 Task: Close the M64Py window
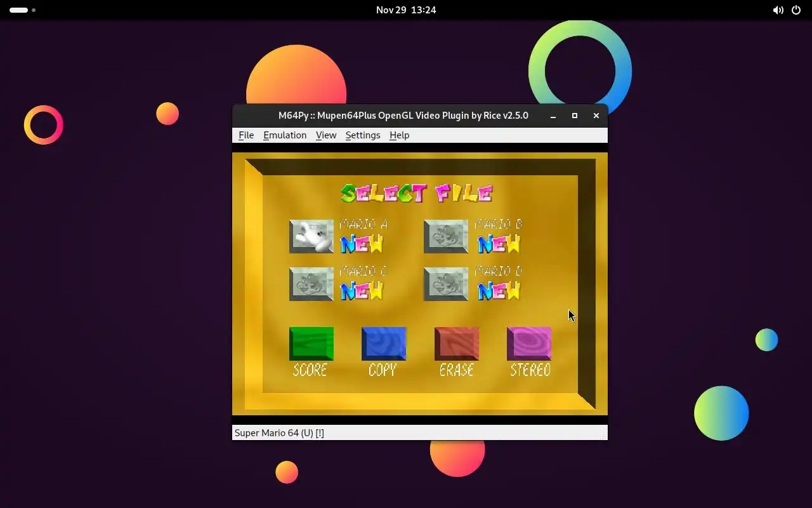[596, 116]
